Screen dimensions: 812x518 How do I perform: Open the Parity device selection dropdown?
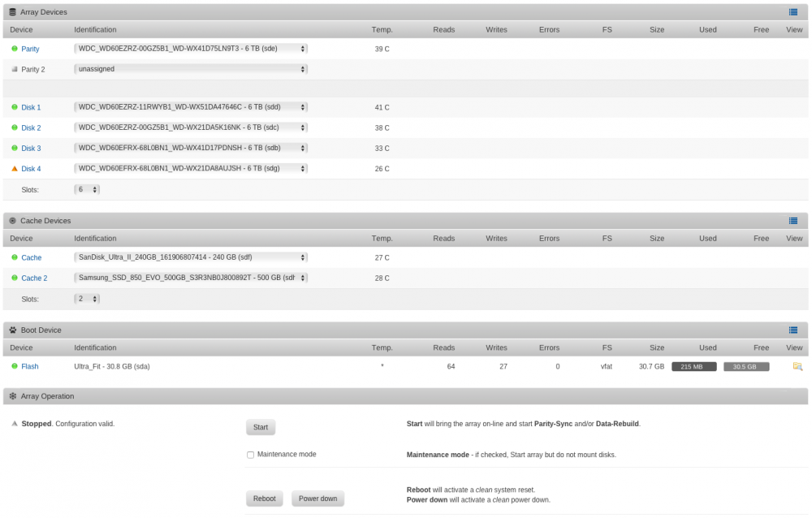click(191, 49)
